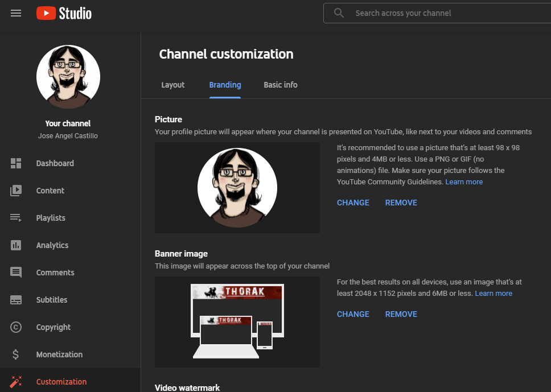The height and width of the screenshot is (392, 551).
Task: Select the Branding tab
Action: pyautogui.click(x=225, y=85)
